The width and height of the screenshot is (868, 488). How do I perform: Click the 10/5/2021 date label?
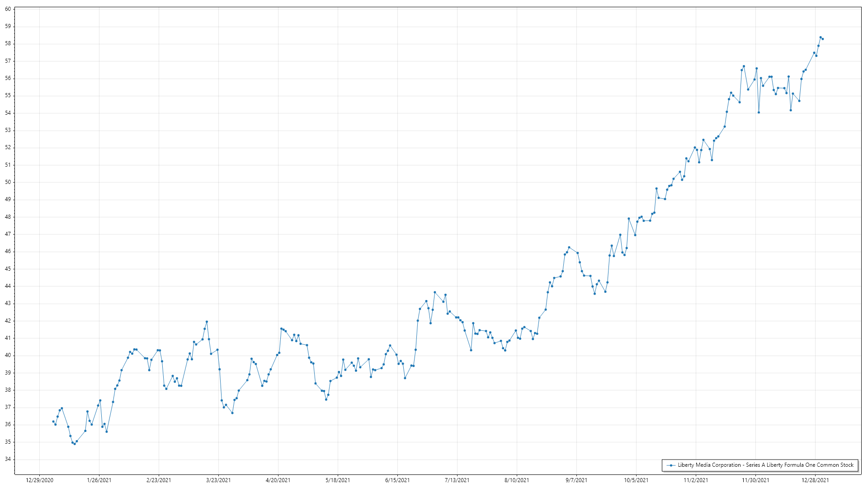pos(636,480)
